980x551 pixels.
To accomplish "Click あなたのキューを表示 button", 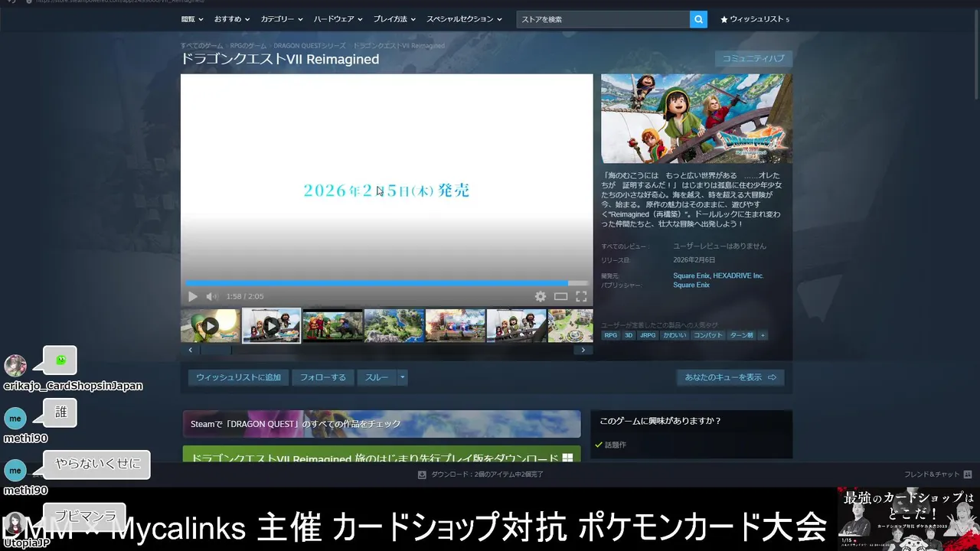I will coord(730,377).
